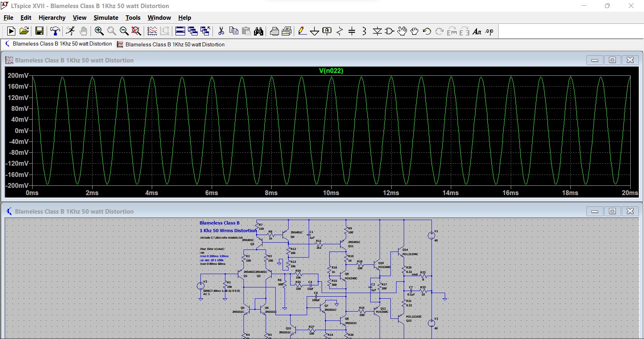This screenshot has height=339, width=644.
Task: Create a new schematic with the first toolbar icon
Action: point(11,31)
